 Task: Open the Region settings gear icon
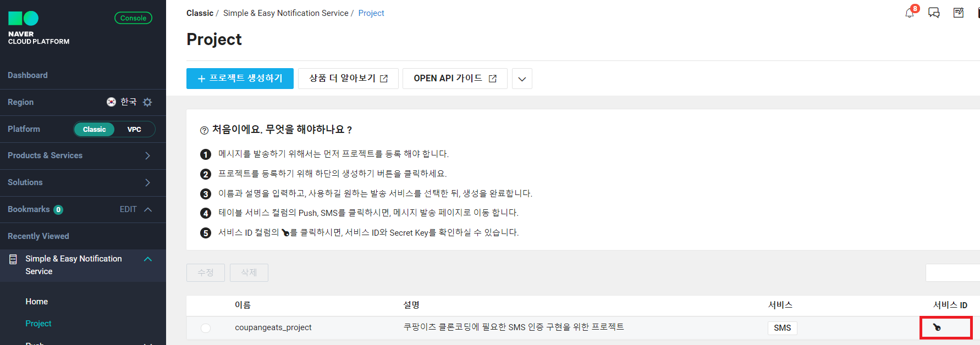[x=147, y=102]
